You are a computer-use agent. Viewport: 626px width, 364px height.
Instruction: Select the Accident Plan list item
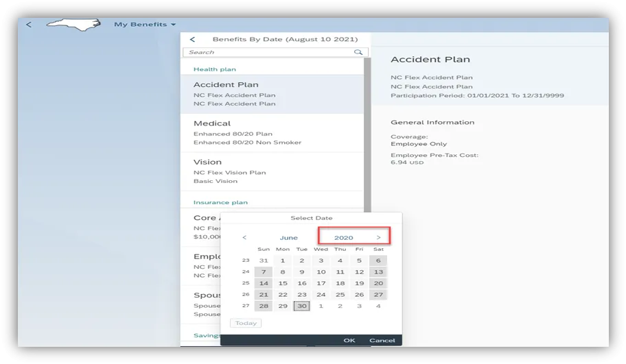tap(273, 94)
